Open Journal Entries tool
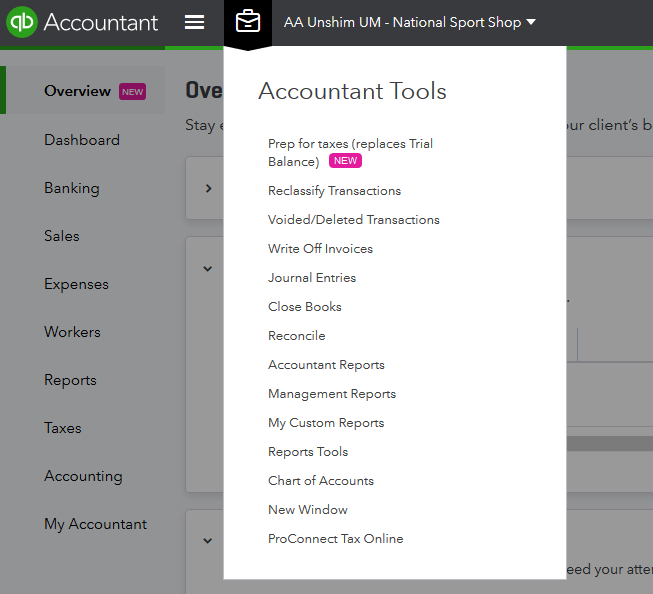Image resolution: width=653 pixels, height=594 pixels. point(312,278)
